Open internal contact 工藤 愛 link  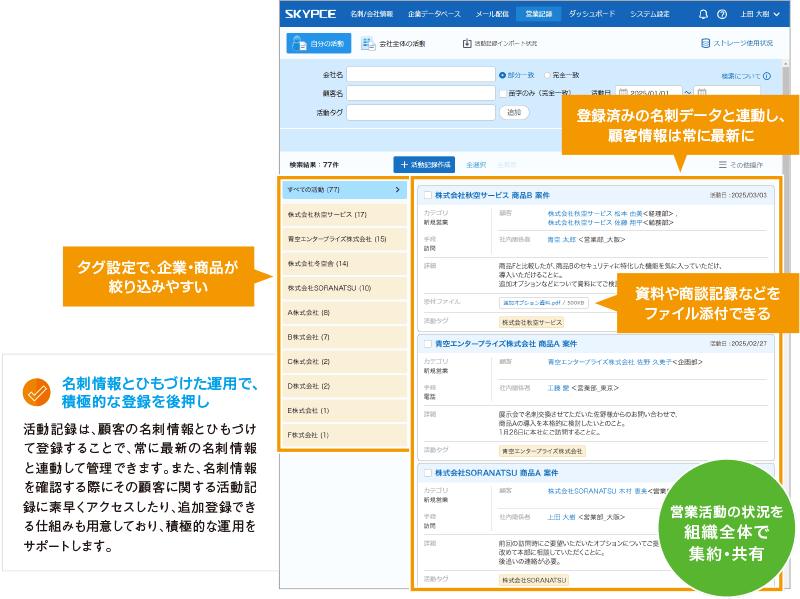click(x=558, y=388)
